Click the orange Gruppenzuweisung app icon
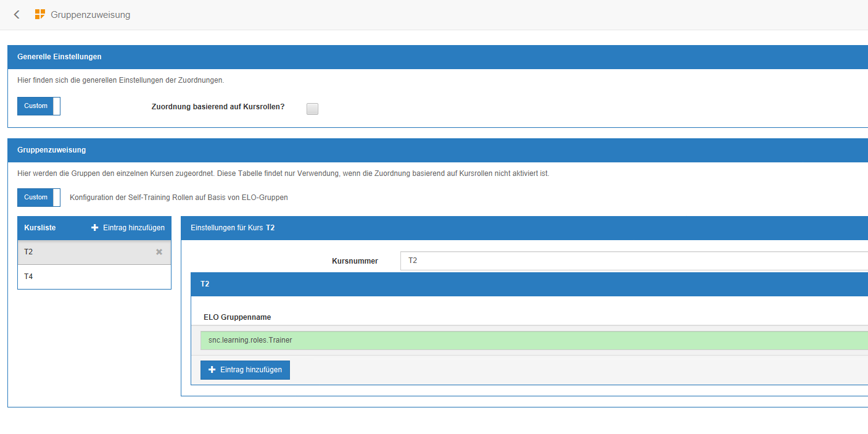868x434 pixels. (40, 15)
